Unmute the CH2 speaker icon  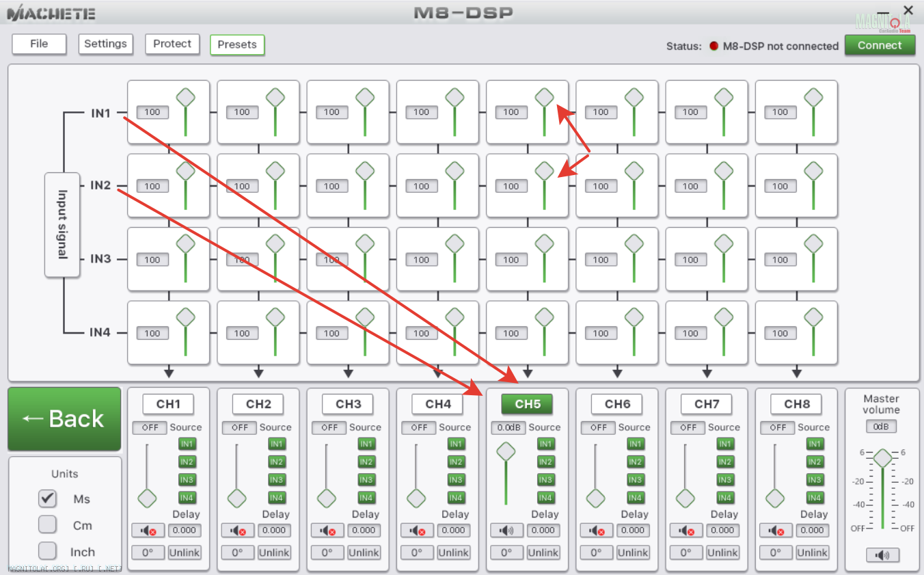click(x=238, y=531)
